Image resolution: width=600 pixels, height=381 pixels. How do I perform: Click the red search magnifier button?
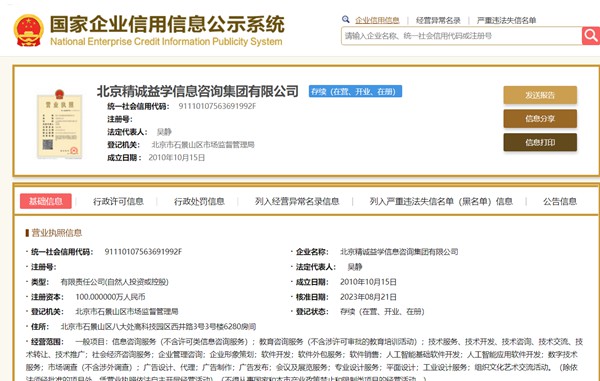pos(591,36)
